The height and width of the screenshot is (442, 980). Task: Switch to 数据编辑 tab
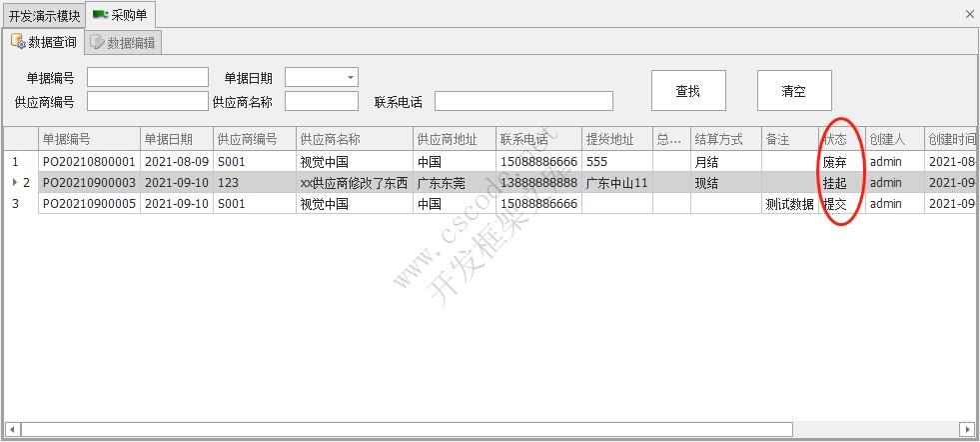[123, 42]
